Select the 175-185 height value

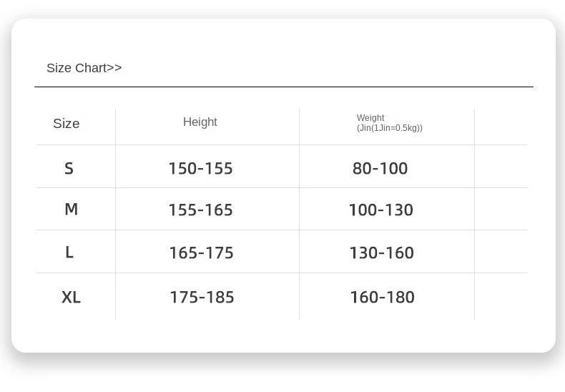tap(202, 298)
